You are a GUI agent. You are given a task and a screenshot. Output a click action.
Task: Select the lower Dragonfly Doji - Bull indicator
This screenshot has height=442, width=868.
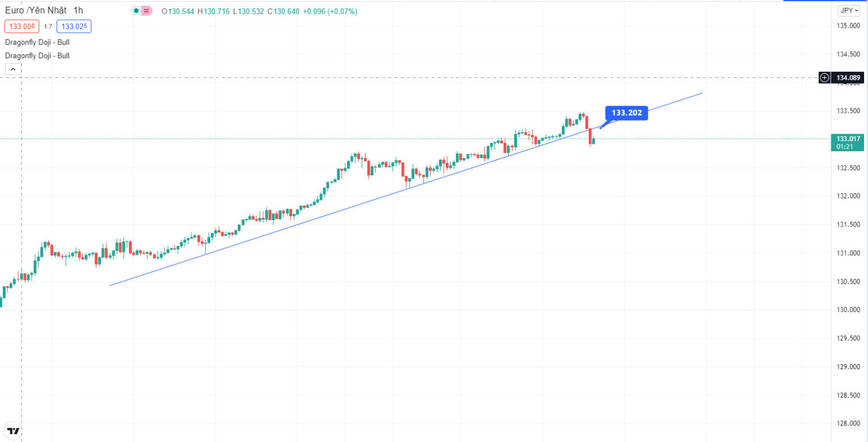tap(37, 55)
